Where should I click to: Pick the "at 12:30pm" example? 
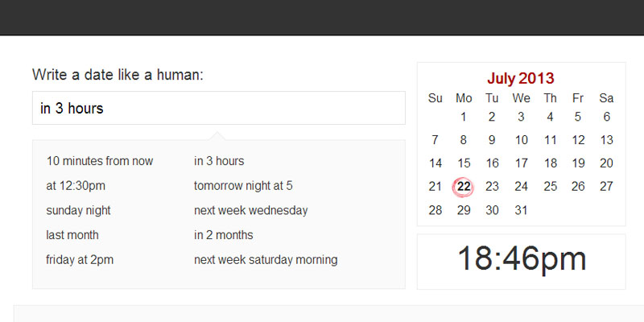[76, 186]
